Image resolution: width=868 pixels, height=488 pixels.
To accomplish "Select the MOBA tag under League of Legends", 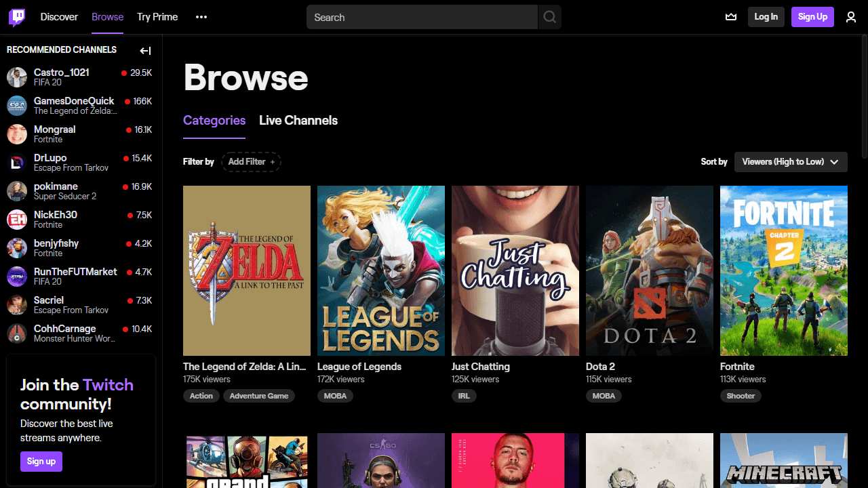I will click(x=335, y=396).
